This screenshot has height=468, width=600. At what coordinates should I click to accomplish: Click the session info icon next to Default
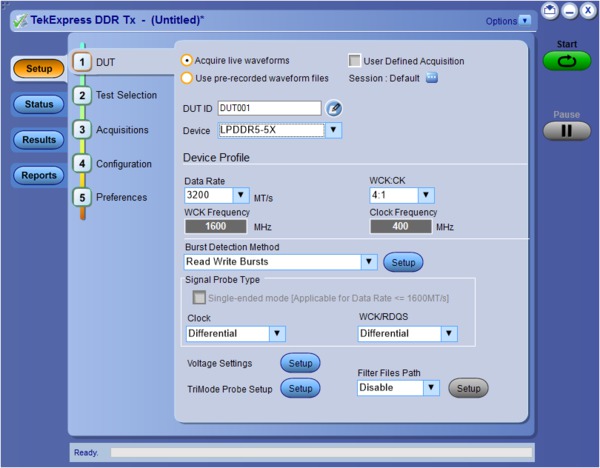(432, 79)
